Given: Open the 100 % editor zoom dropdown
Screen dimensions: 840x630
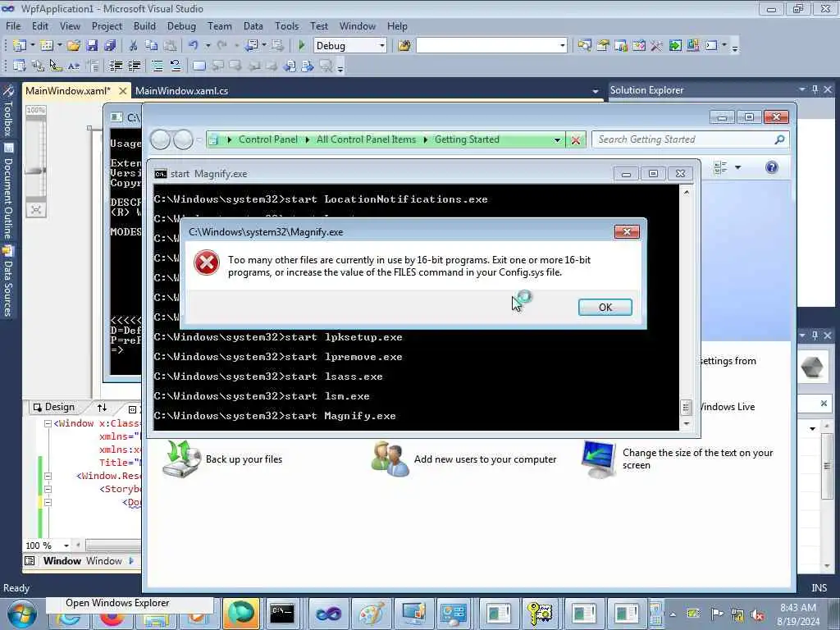Looking at the screenshot, I should click(66, 546).
